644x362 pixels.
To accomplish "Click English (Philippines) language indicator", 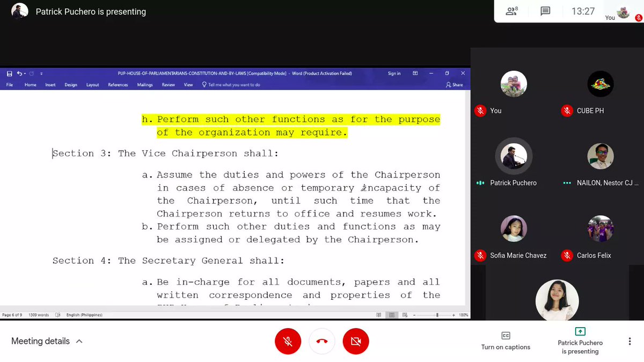I will click(84, 315).
